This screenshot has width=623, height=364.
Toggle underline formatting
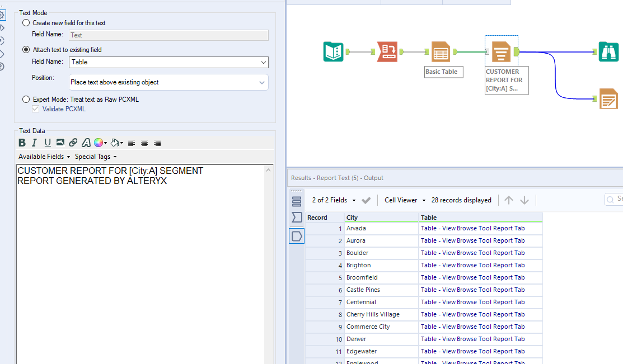pyautogui.click(x=48, y=143)
